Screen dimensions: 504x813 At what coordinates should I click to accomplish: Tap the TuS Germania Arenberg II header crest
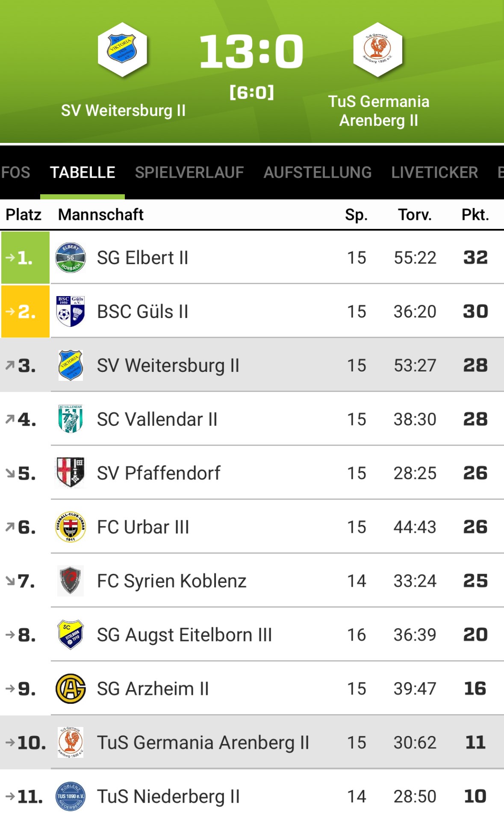(378, 50)
